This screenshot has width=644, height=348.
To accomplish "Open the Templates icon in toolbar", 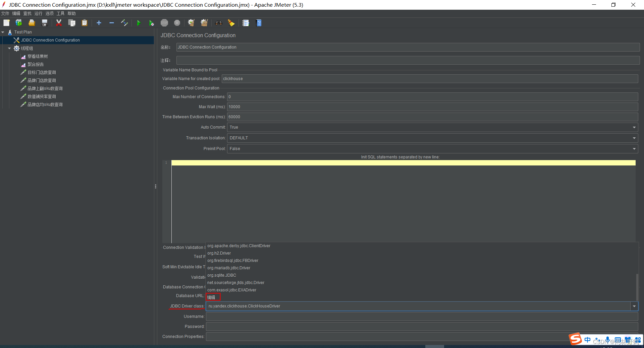I will coord(19,23).
